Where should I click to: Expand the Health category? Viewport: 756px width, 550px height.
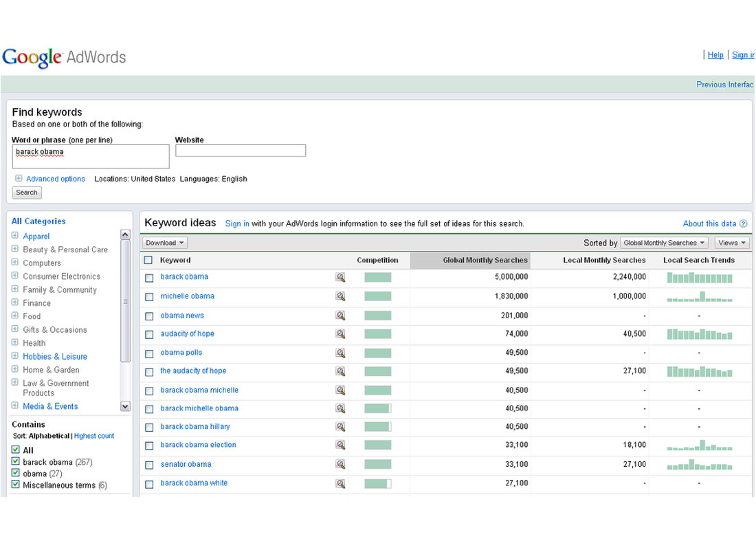(15, 342)
